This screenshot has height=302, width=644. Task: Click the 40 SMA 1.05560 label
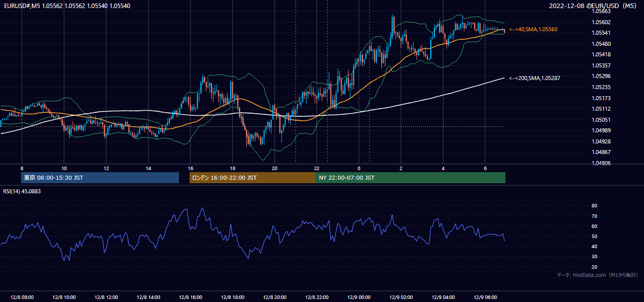533,30
